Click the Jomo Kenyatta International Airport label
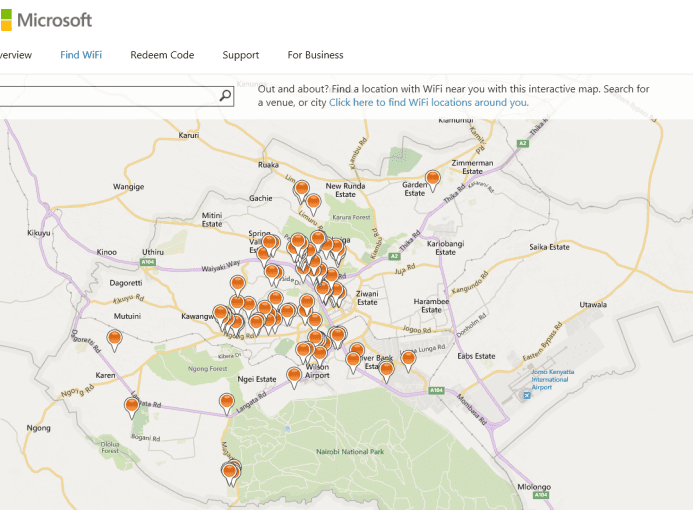This screenshot has height=510, width=693. tap(552, 380)
